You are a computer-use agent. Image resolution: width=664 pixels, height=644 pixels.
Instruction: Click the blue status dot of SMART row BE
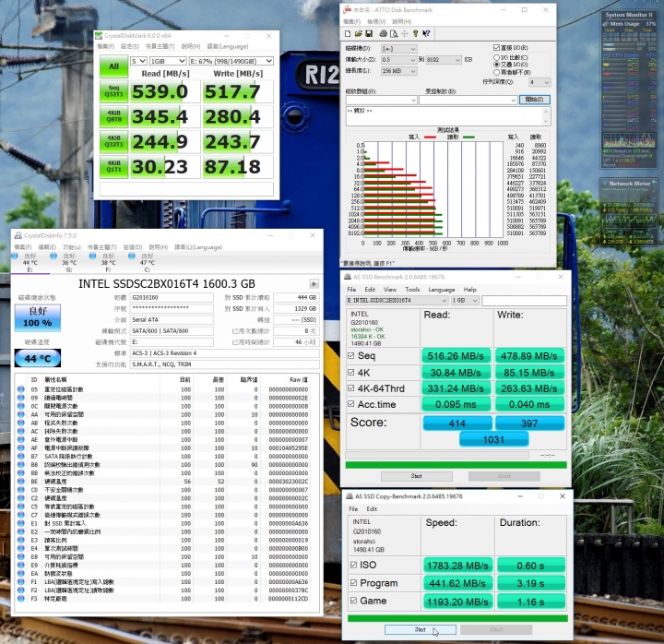pyautogui.click(x=20, y=482)
